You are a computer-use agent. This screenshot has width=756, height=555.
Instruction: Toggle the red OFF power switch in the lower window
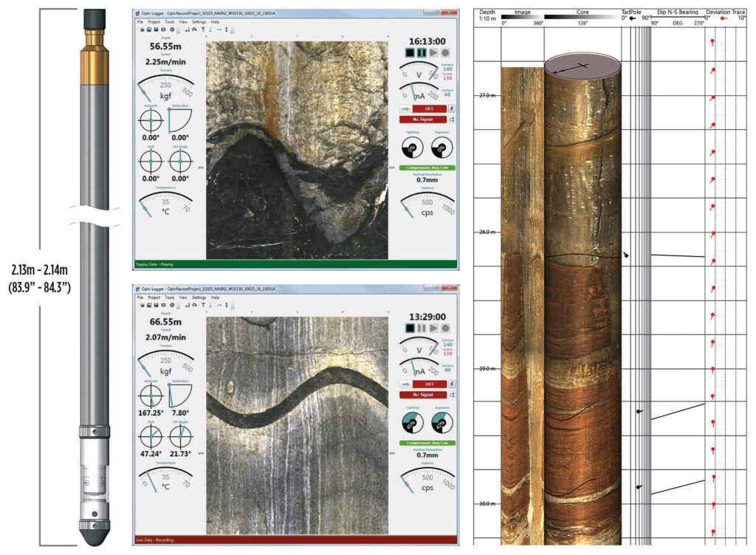(429, 383)
